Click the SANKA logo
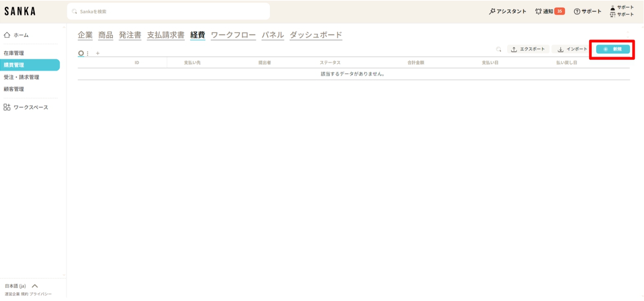Viewport: 644px width, 301px height. [20, 12]
